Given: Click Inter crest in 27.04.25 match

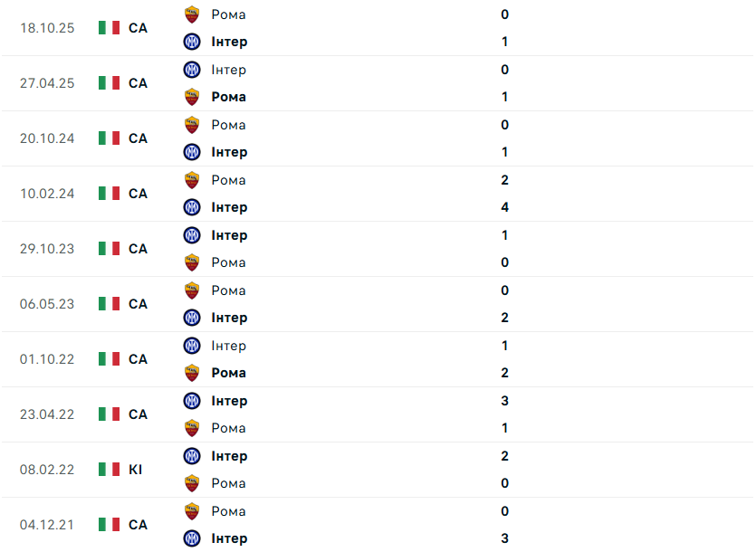Looking at the screenshot, I should pos(191,70).
